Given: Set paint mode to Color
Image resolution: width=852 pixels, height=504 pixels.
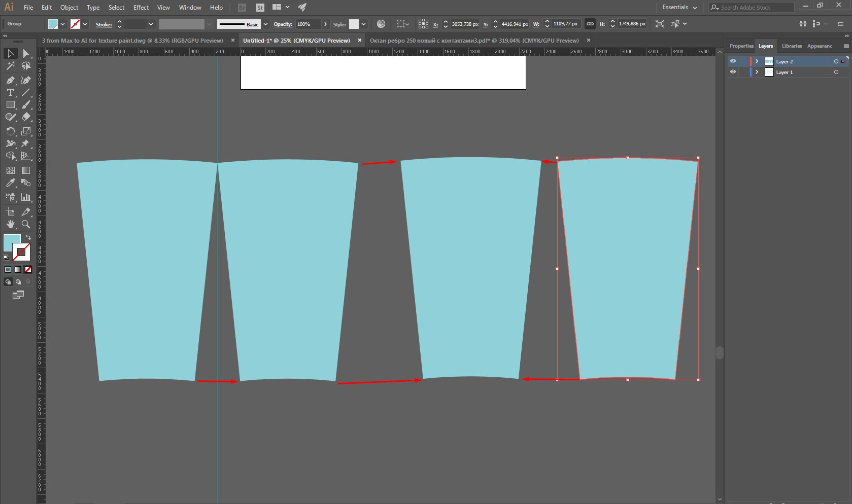Looking at the screenshot, I should pos(8,270).
